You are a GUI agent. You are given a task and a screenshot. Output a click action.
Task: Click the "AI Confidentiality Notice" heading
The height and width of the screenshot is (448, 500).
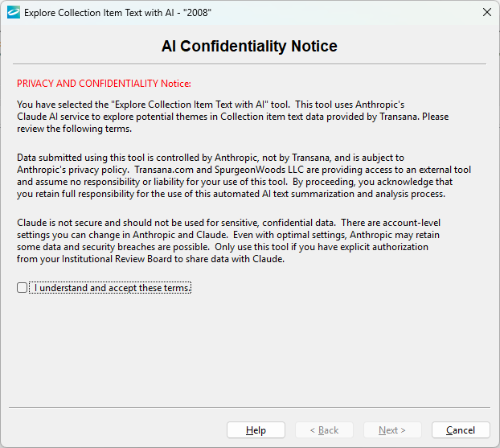(x=249, y=46)
